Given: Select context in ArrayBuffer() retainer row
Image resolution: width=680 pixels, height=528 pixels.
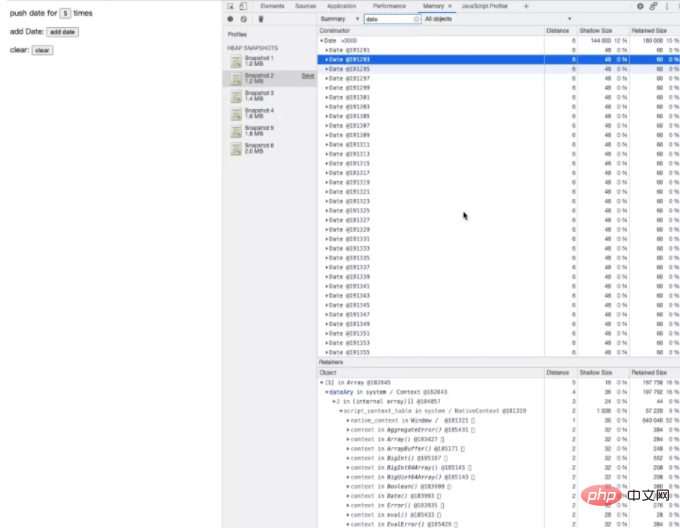Looking at the screenshot, I should (x=498, y=449).
